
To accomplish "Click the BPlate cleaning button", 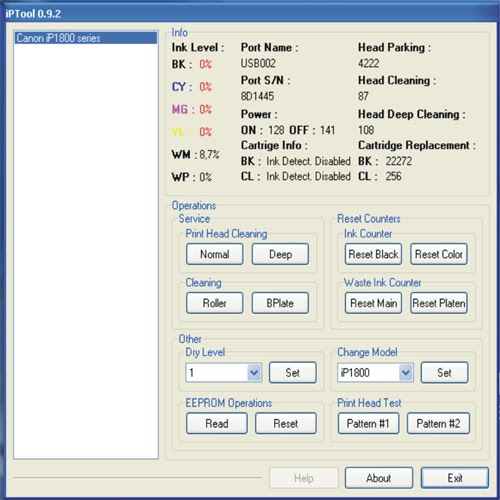I will [280, 303].
